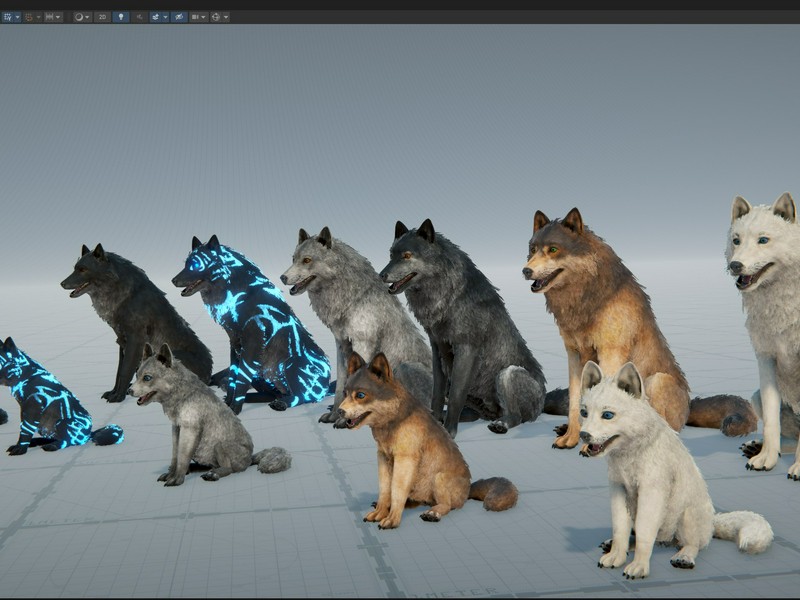Toggle 2D view mode

[103, 17]
